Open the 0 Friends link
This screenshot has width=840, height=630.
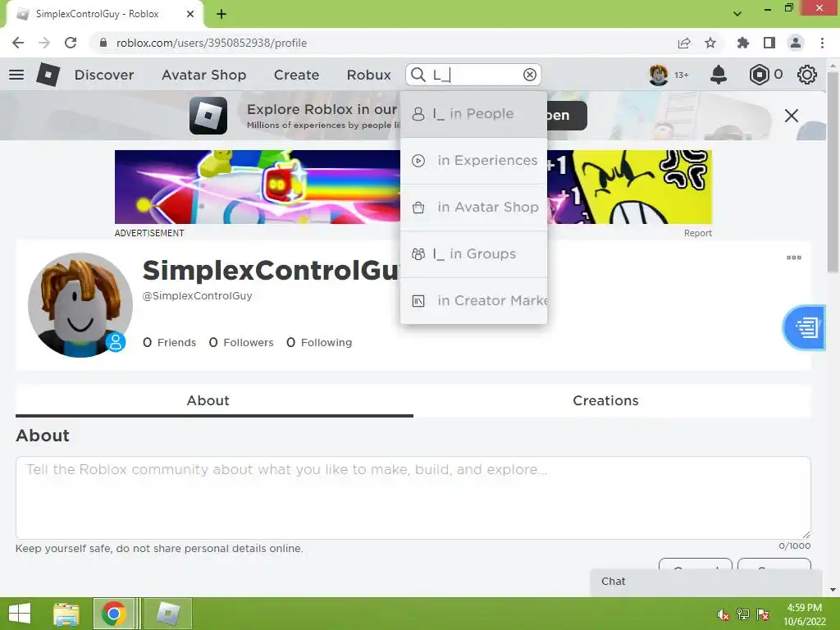169,342
